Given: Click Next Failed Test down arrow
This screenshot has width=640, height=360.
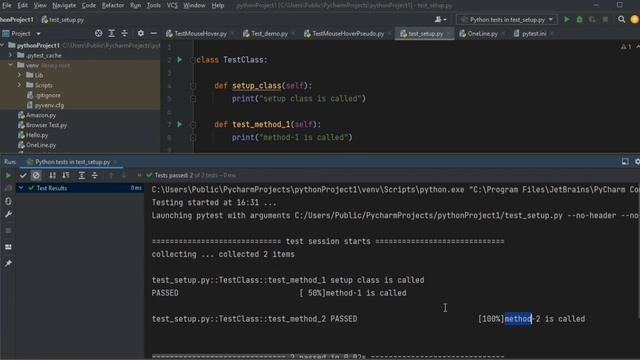Looking at the screenshot, I should click(x=124, y=176).
